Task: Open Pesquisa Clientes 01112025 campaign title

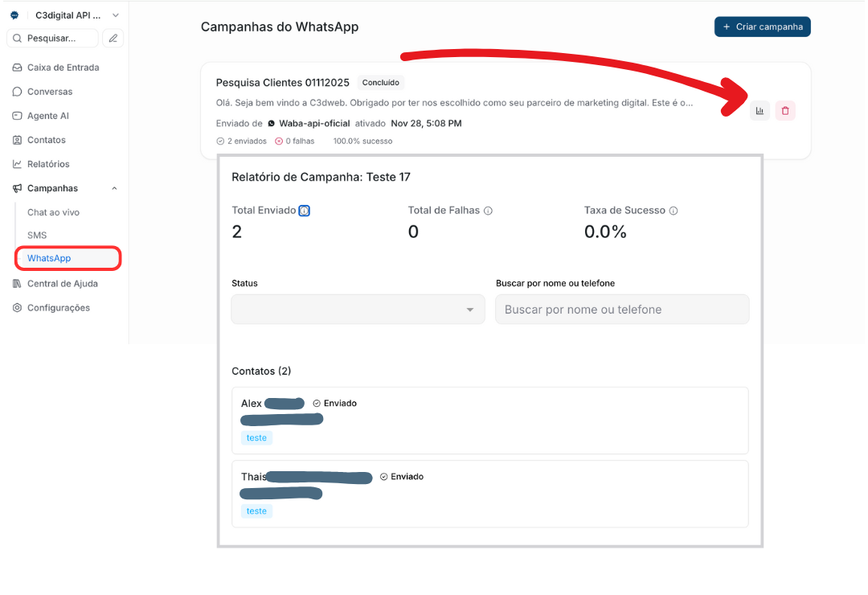Action: [282, 83]
